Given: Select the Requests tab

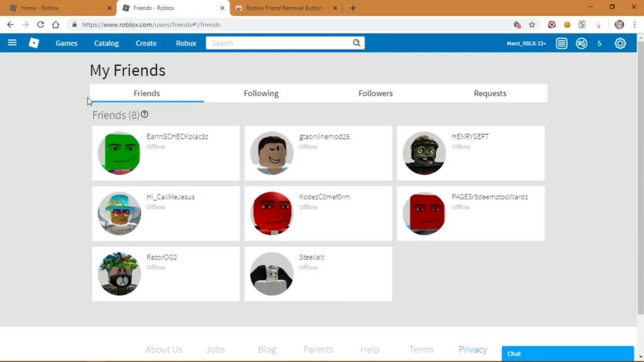Looking at the screenshot, I should [490, 93].
